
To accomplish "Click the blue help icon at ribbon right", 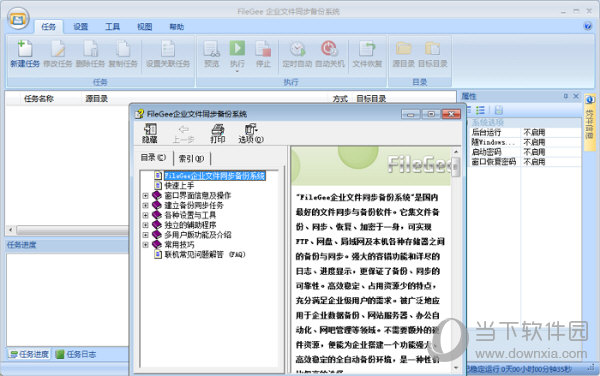I will (x=588, y=26).
